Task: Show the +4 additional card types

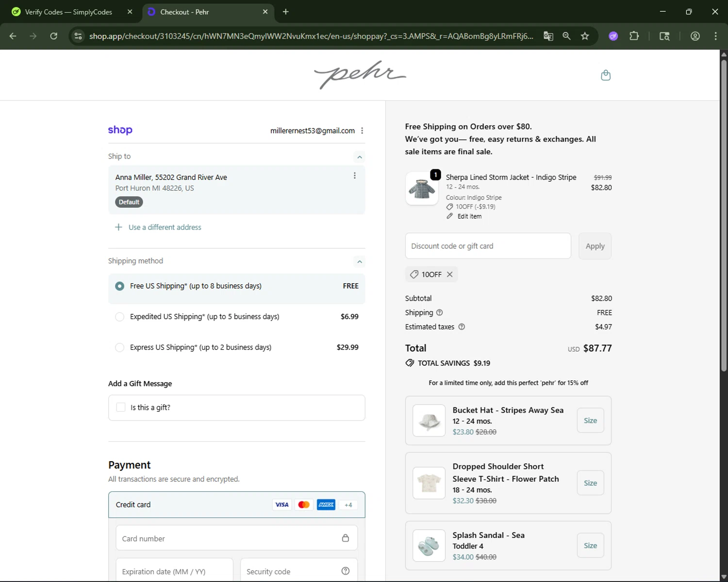Action: pyautogui.click(x=348, y=504)
